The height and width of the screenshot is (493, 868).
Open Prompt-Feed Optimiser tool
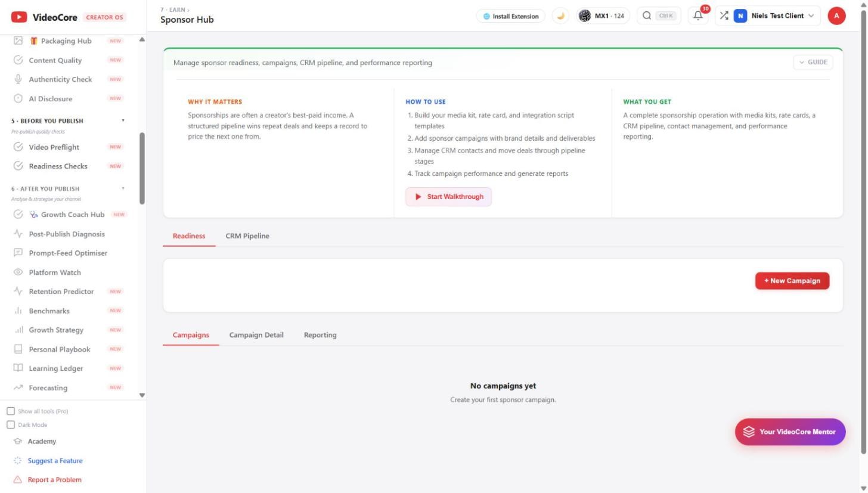tap(67, 253)
